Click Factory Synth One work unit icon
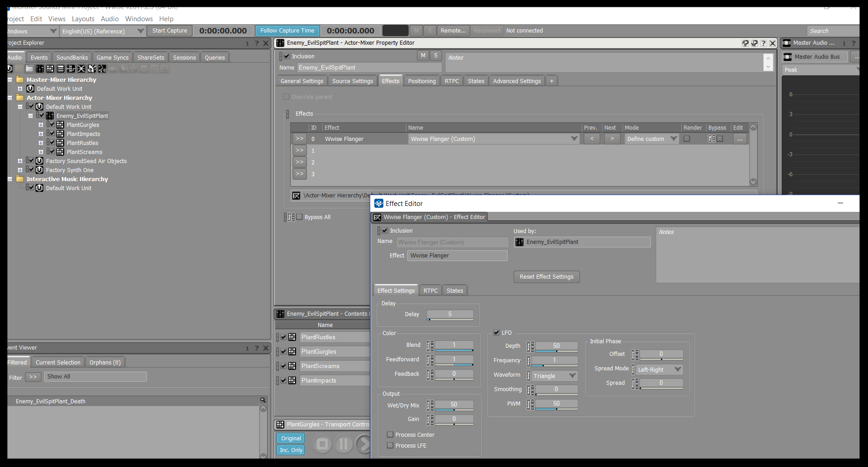 coord(40,170)
